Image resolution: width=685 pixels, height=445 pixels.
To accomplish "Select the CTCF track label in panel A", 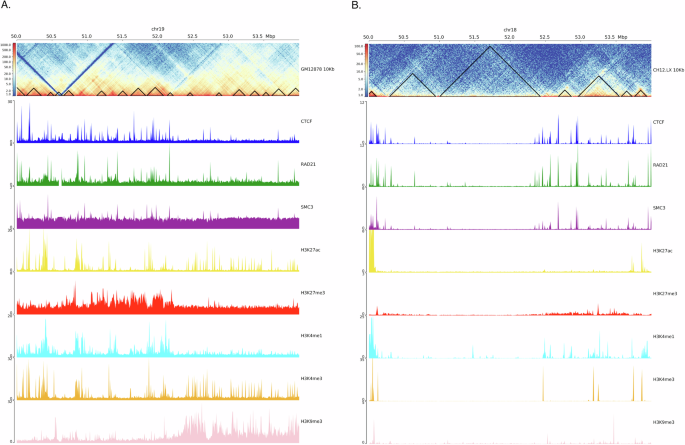I will tap(308, 122).
